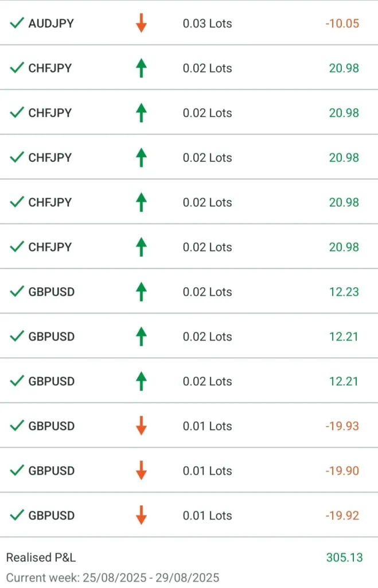Click the up arrow on the last CHFJPY trade
This screenshot has width=378, height=588.
[141, 247]
